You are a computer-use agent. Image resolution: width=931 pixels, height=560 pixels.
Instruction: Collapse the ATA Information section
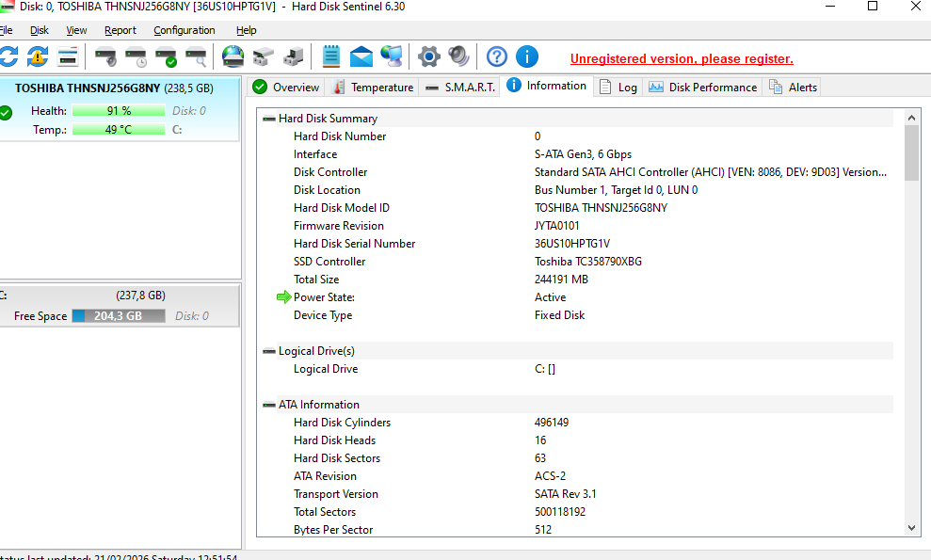coord(269,405)
